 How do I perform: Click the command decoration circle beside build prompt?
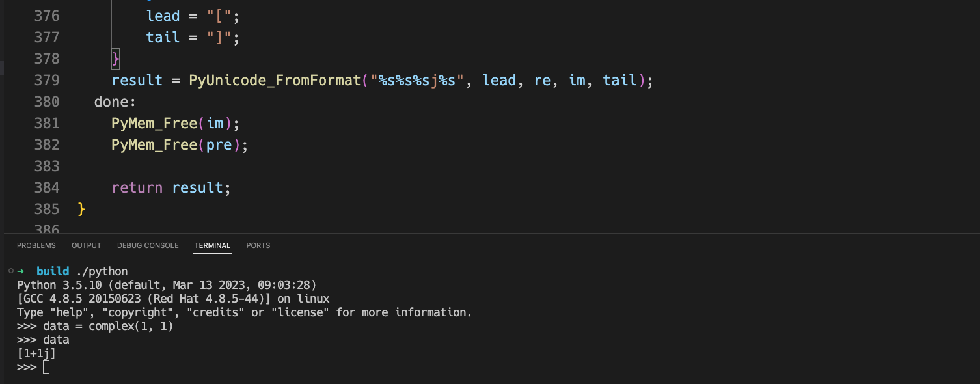[x=11, y=270]
